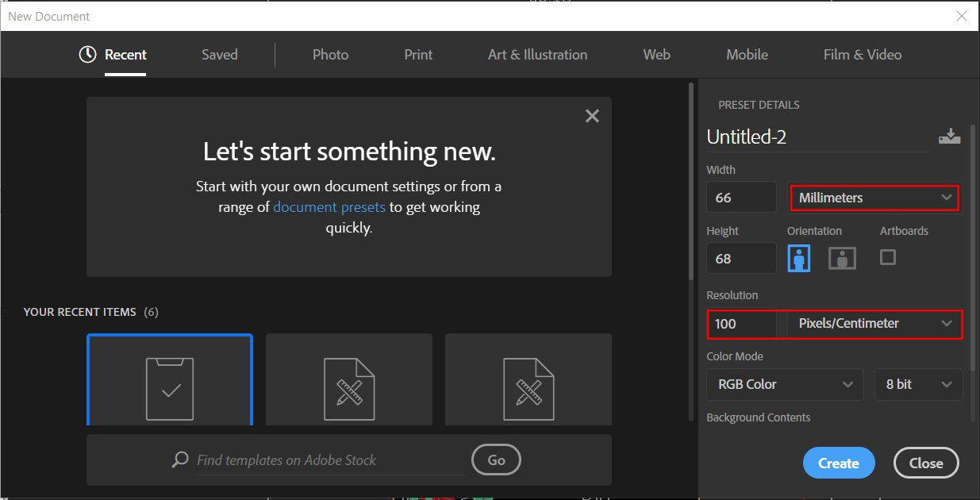This screenshot has height=500, width=980.
Task: Dismiss the welcome message with its X icon
Action: [x=592, y=115]
